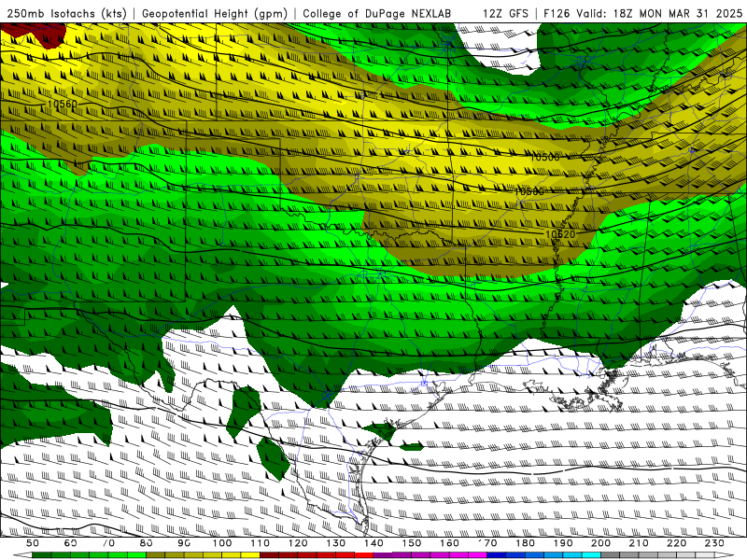Click the cyan swatch just before 200

(591, 555)
